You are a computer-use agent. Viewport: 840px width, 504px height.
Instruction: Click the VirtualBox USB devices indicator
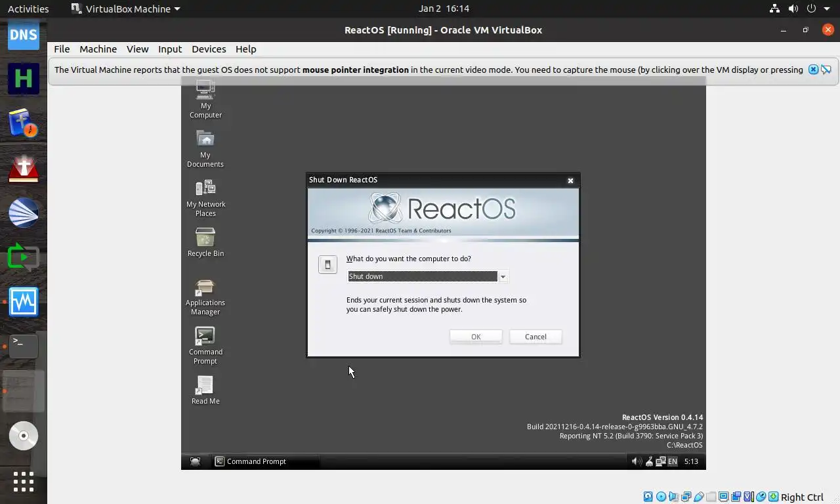pyautogui.click(x=698, y=497)
